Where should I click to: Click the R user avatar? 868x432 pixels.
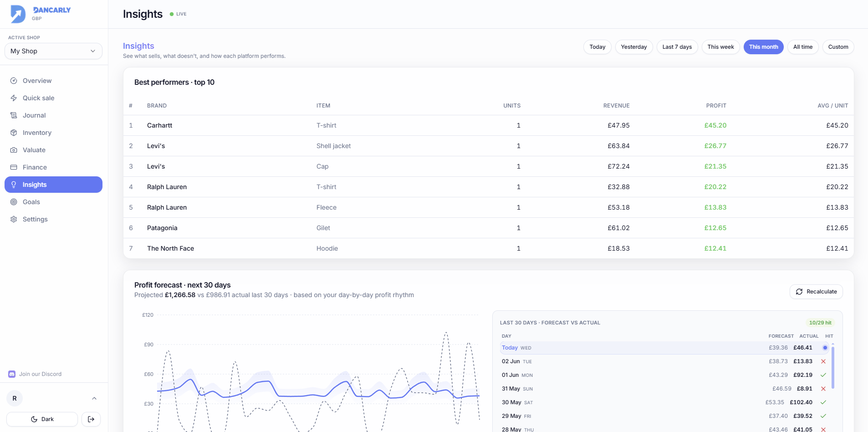click(x=15, y=398)
